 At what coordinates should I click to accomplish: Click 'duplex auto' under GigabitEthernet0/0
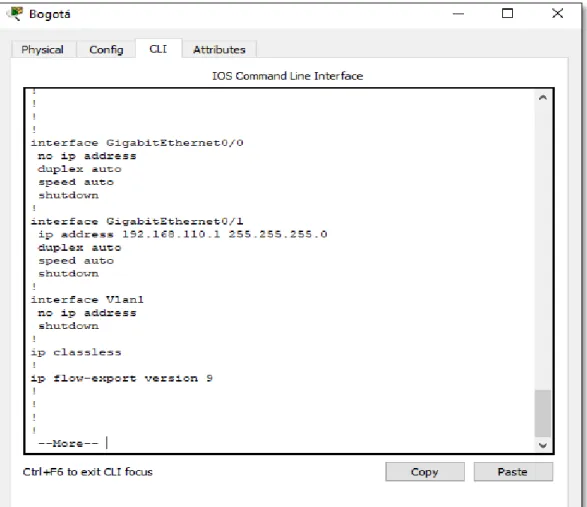pyautogui.click(x=80, y=169)
